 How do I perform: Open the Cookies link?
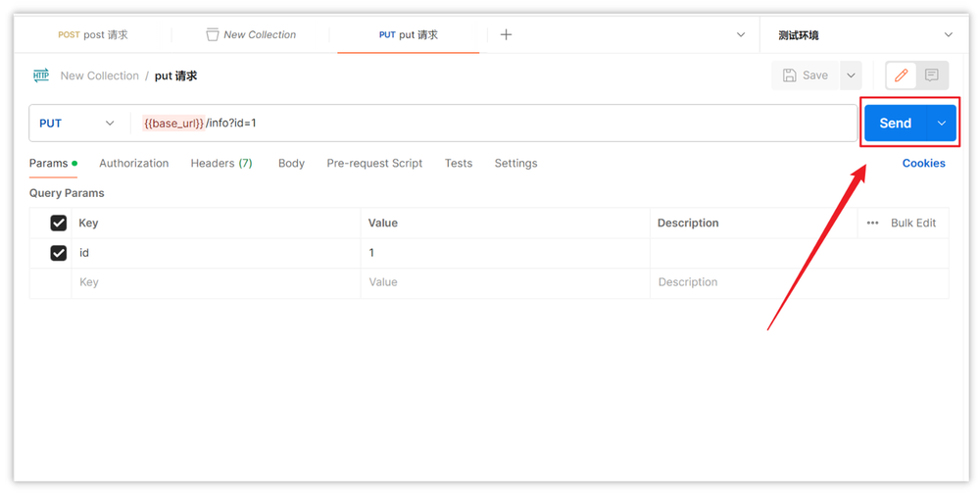click(x=923, y=164)
